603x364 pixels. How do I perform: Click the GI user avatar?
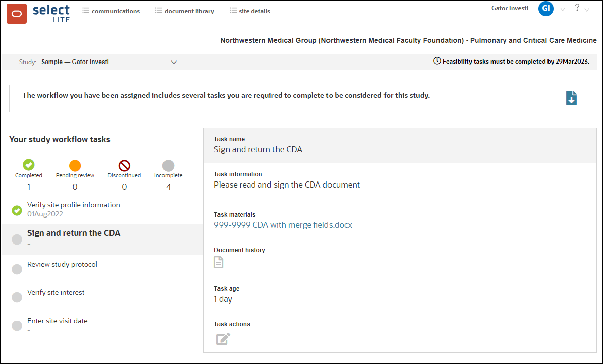point(545,9)
